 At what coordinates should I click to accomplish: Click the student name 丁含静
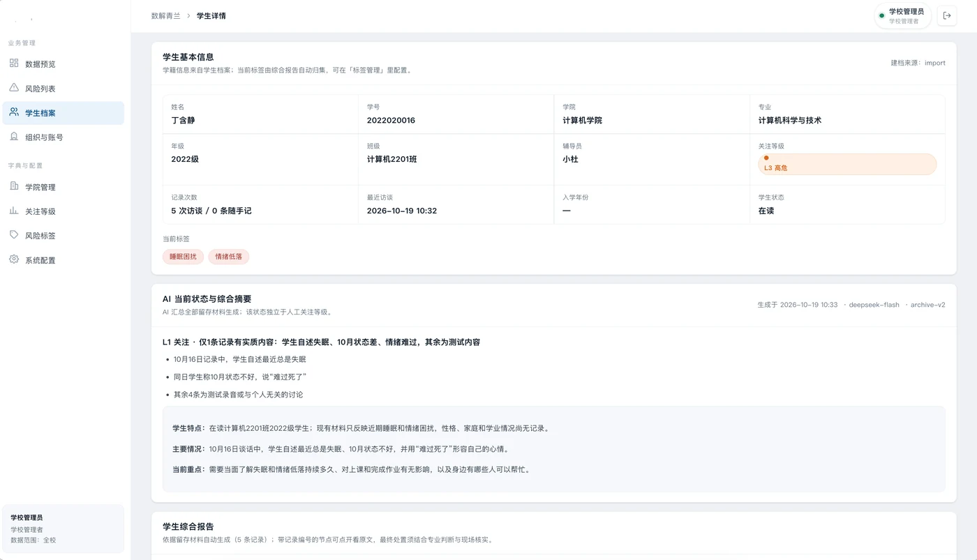coord(183,121)
